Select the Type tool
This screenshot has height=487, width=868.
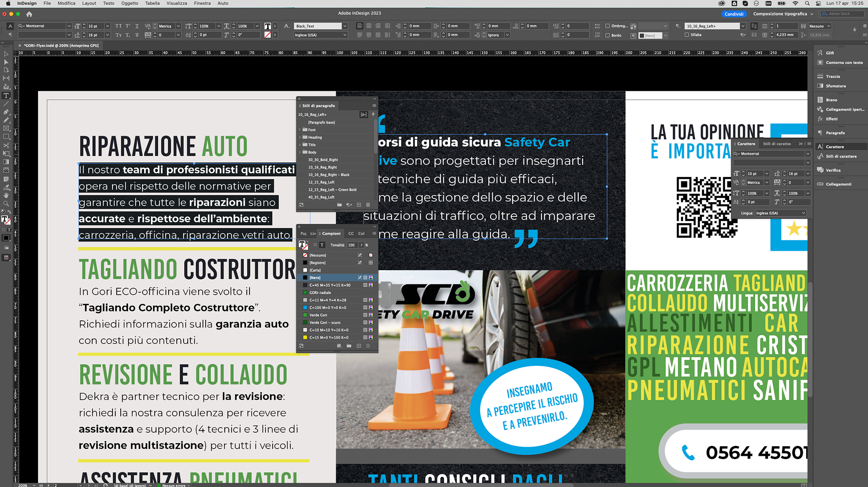(6, 96)
